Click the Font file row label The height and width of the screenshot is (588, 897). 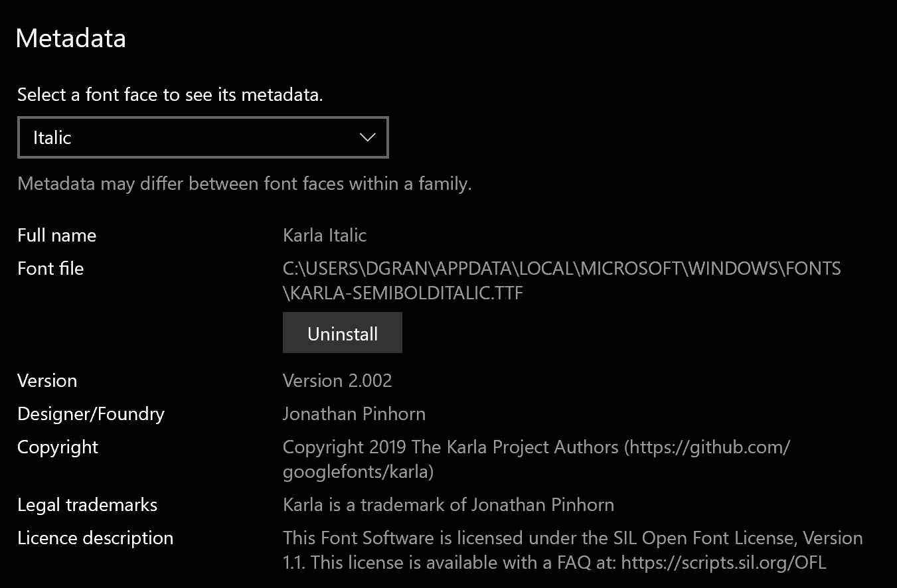tap(50, 268)
